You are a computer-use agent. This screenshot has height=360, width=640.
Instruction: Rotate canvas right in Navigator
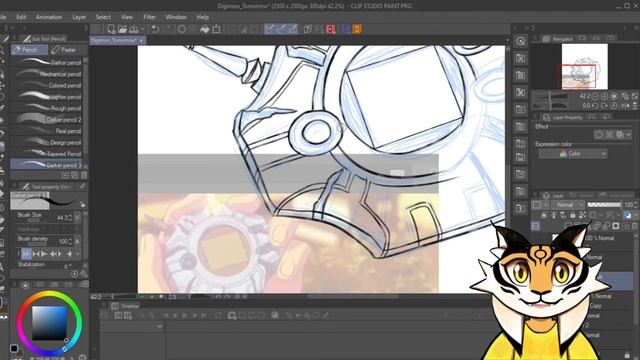tap(604, 105)
